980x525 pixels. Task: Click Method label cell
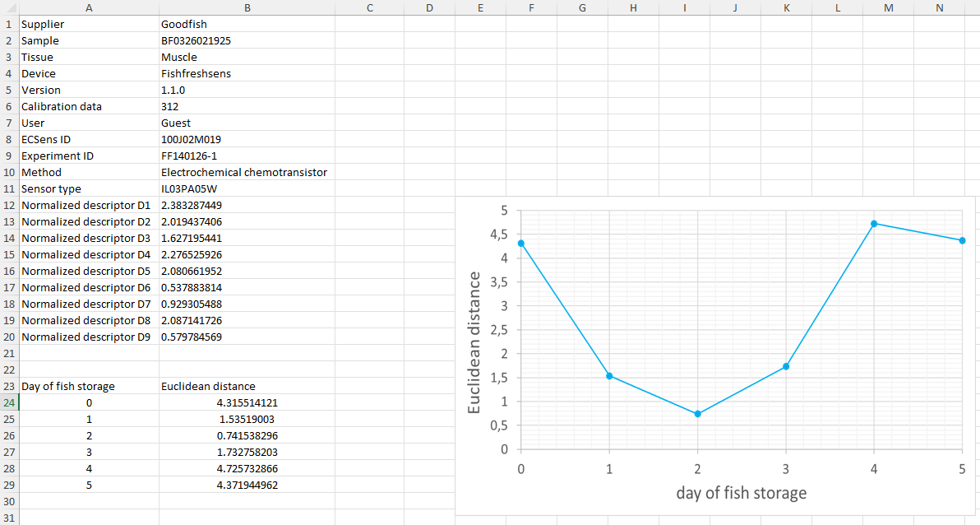click(89, 172)
